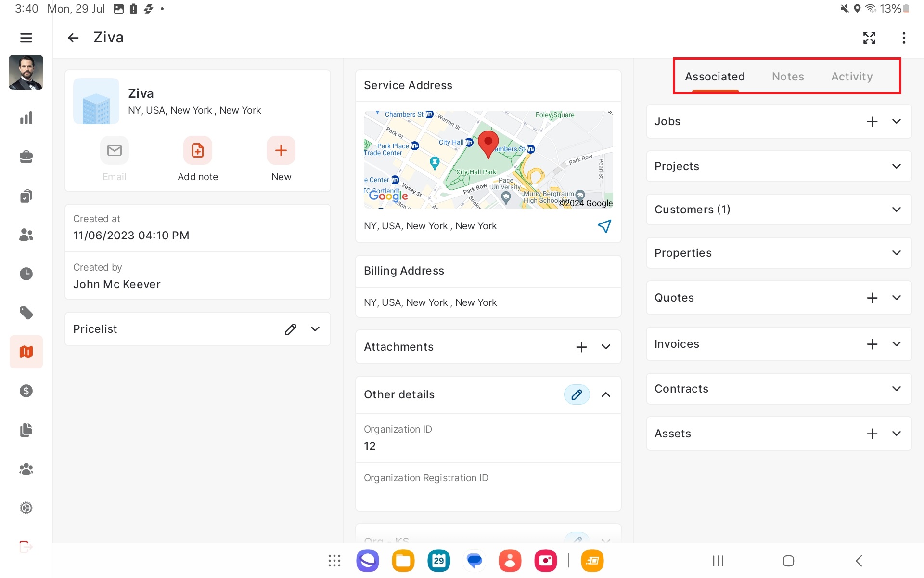Image resolution: width=924 pixels, height=578 pixels.
Task: Click the Add note icon
Action: (x=197, y=151)
